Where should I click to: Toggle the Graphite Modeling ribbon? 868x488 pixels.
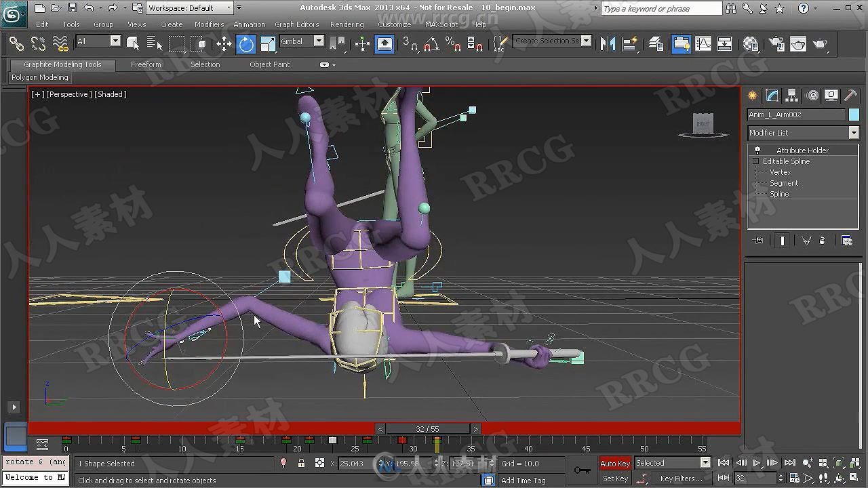[x=681, y=44]
